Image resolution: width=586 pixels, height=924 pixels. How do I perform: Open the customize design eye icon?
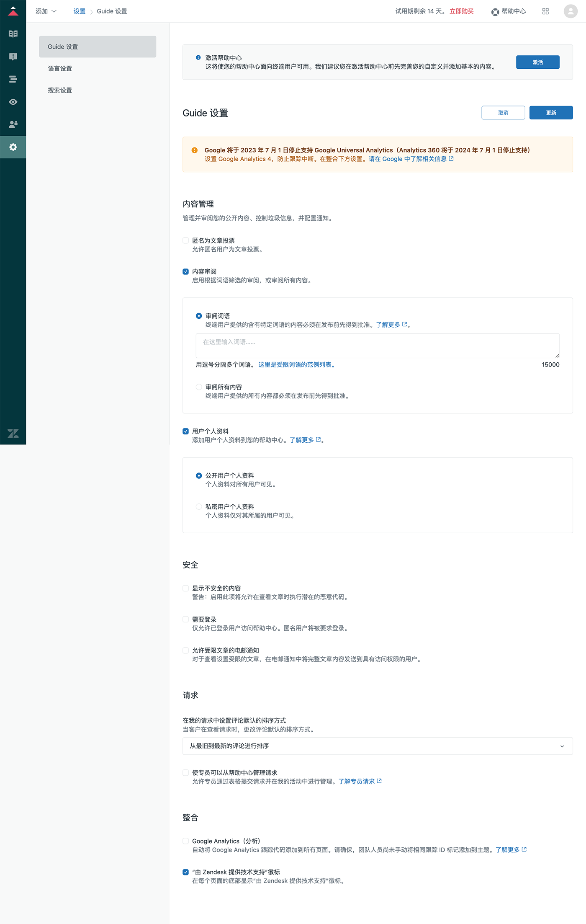(13, 102)
